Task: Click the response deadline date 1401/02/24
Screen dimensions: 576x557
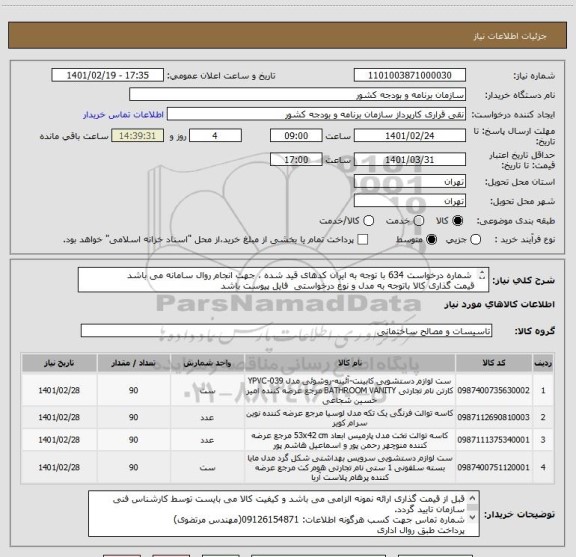Action: tap(410, 136)
